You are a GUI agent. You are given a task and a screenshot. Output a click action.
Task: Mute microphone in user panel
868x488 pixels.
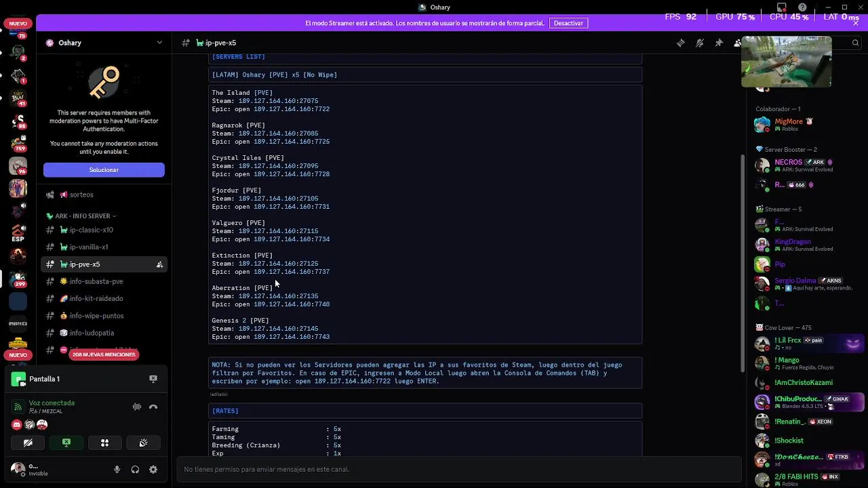coord(117,470)
